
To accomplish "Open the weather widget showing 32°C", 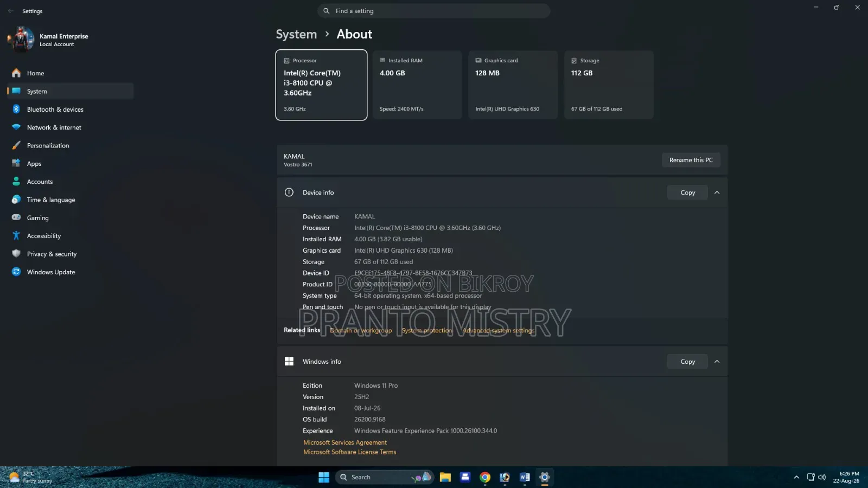I will (x=30, y=477).
